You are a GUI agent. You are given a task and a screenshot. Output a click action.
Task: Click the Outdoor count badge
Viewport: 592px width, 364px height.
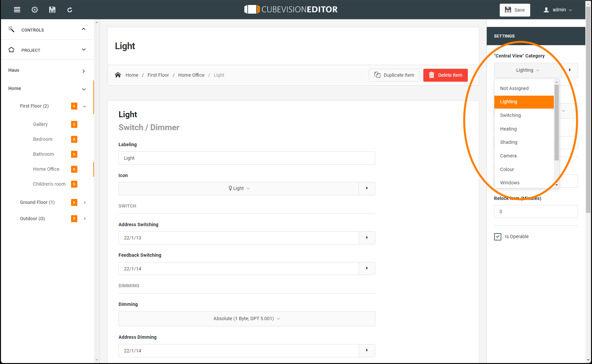click(x=74, y=219)
